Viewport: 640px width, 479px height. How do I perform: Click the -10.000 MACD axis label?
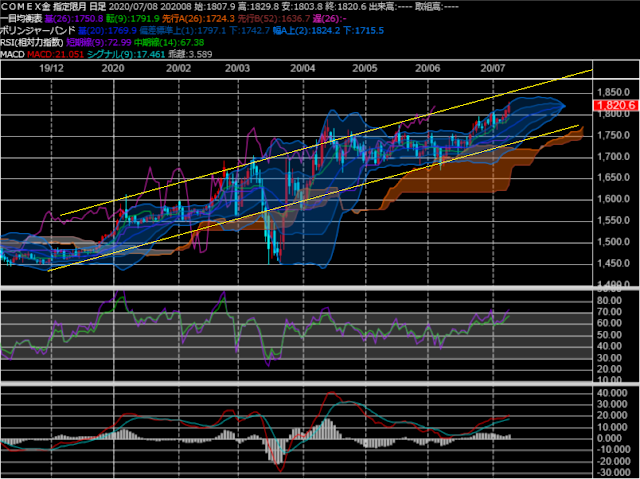[612, 449]
